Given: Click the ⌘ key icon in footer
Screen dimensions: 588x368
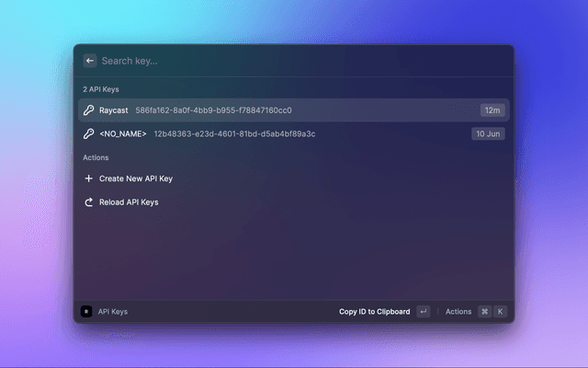Looking at the screenshot, I should coord(484,312).
